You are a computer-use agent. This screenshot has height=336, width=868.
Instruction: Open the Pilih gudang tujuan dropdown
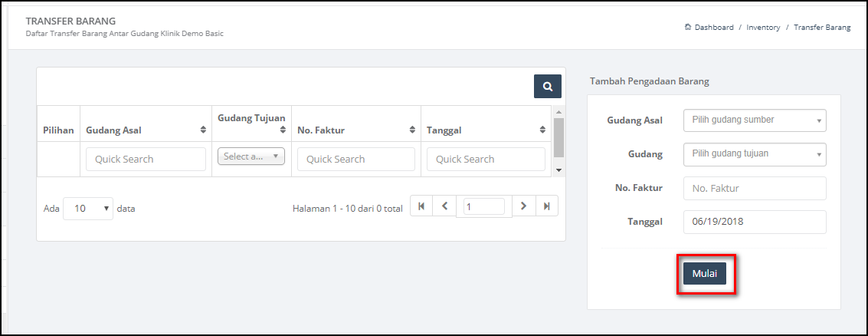tap(755, 154)
